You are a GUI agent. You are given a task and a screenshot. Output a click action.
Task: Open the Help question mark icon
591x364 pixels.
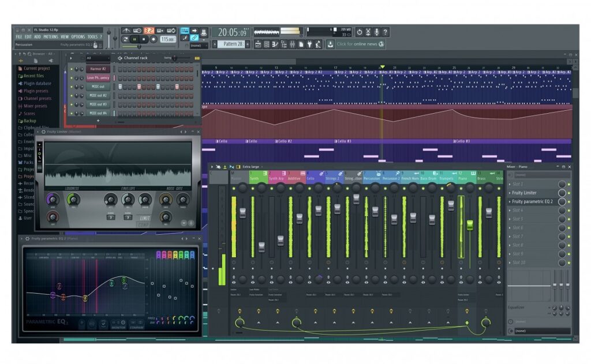click(x=386, y=32)
